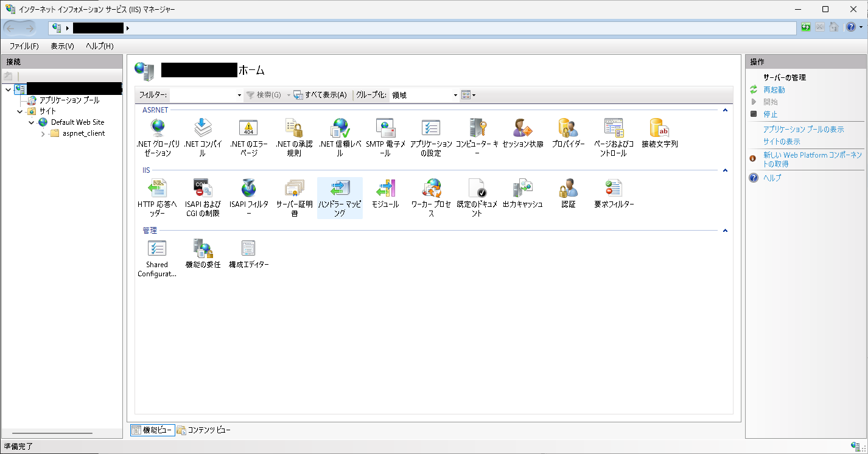Screen dimensions: 868x454
Task: Open ページおよびコントロール icon
Action: [614, 138]
